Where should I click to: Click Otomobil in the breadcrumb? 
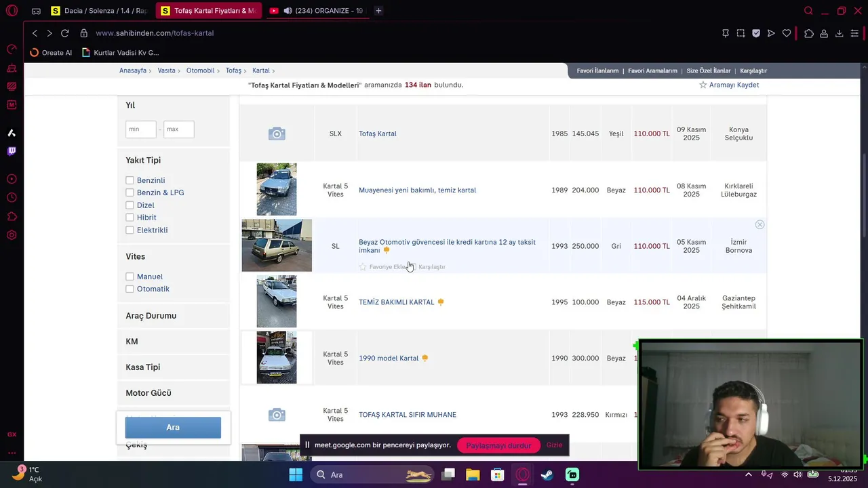point(200,70)
